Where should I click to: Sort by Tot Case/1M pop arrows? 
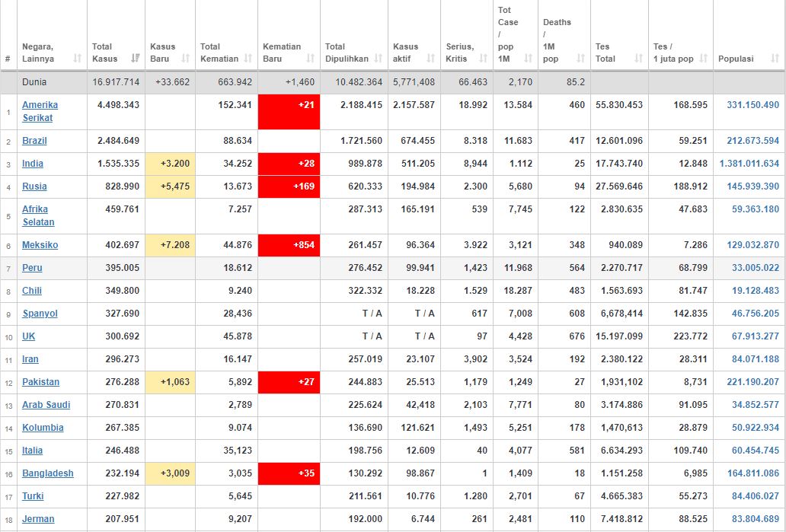529,59
